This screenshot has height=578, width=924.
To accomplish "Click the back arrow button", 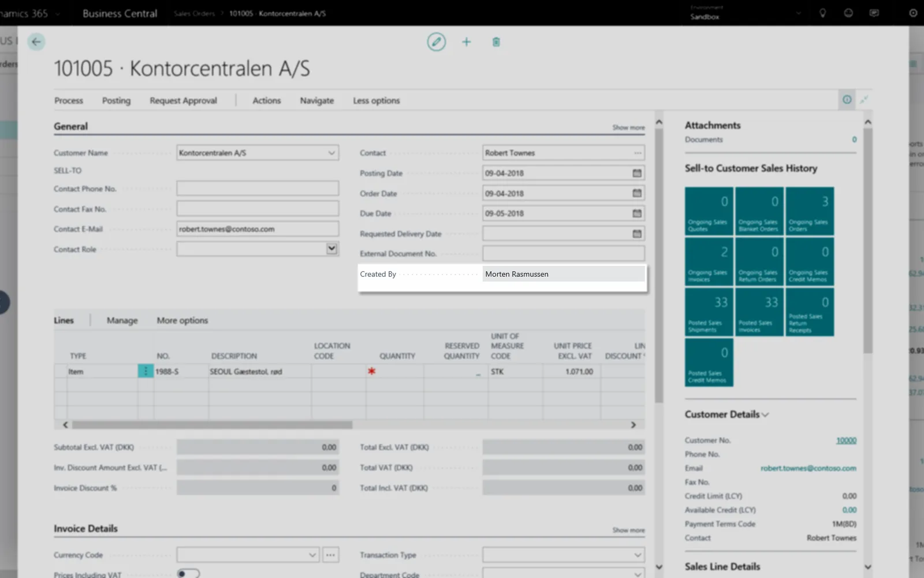I will point(36,42).
